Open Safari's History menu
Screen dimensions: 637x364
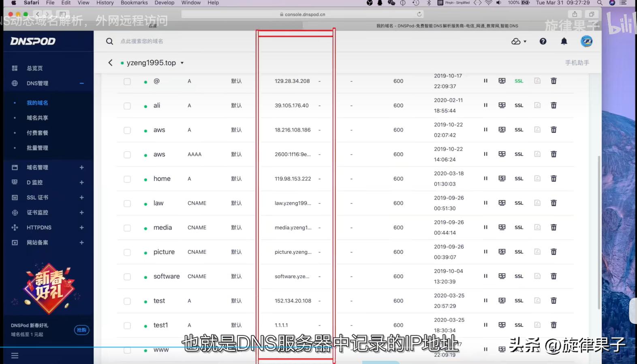(105, 3)
